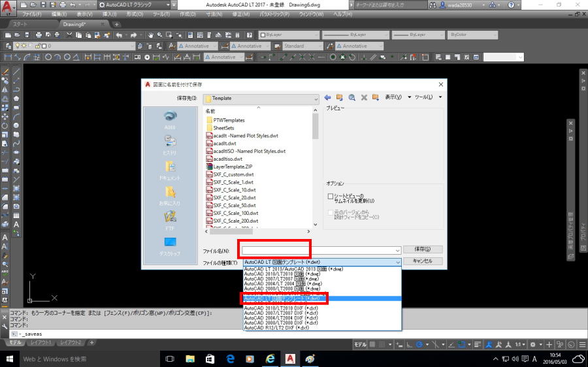Click the ByLayer linetype control
The image size is (588, 367).
[355, 35]
